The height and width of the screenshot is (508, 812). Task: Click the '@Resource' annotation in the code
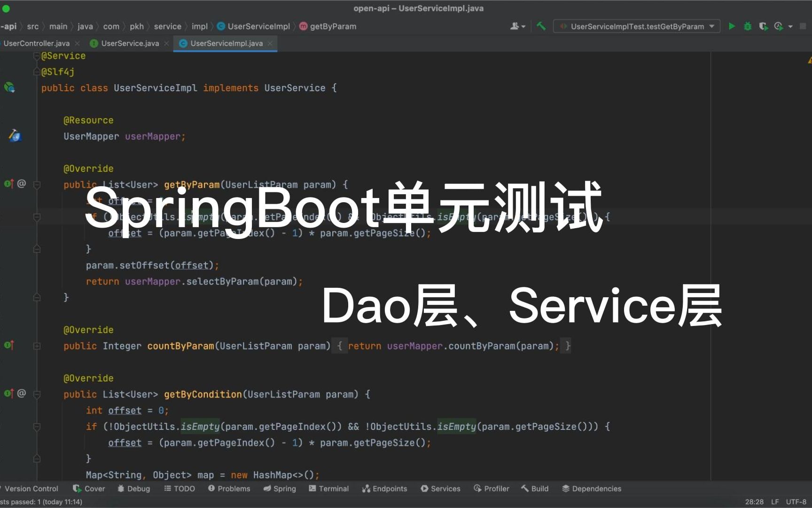[x=88, y=120]
